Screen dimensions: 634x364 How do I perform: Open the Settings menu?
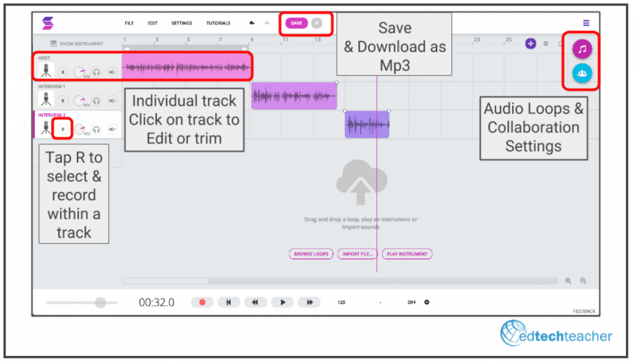181,24
